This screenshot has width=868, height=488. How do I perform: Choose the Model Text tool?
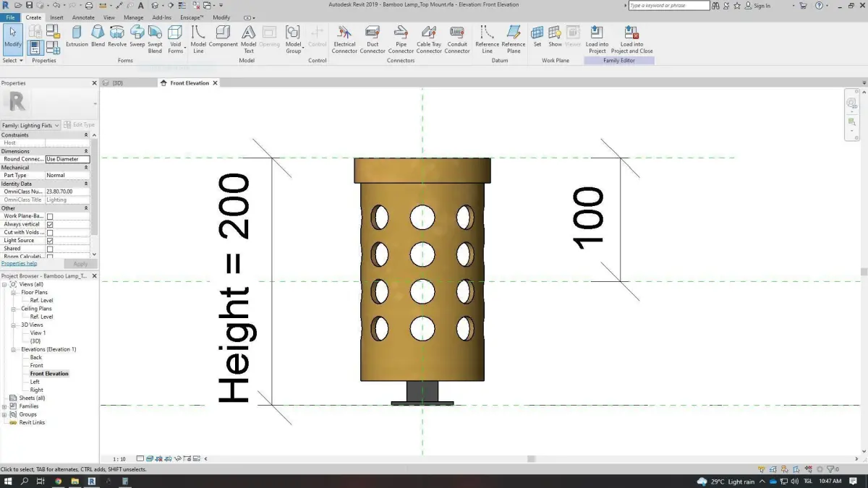tap(248, 40)
